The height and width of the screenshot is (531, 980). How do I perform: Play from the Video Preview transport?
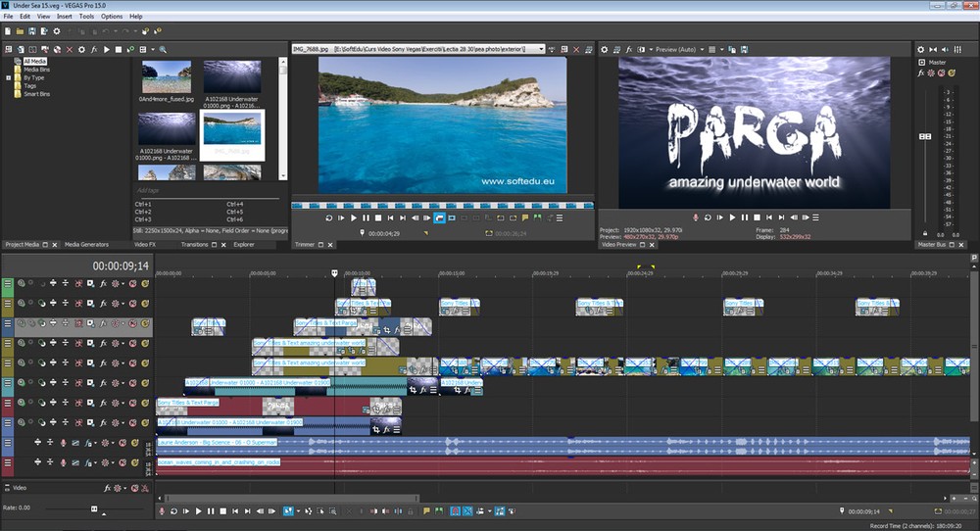tap(732, 217)
